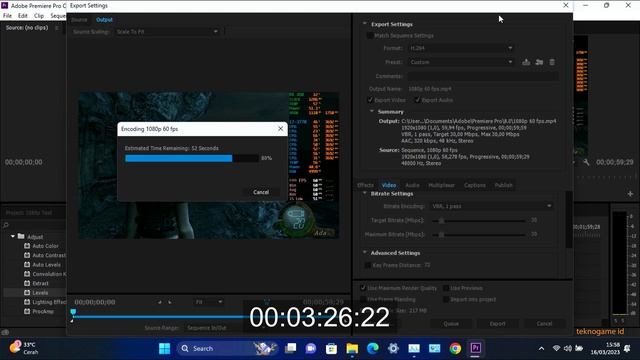Click the Levels effect icon
The width and height of the screenshot is (640, 360).
(27, 293)
